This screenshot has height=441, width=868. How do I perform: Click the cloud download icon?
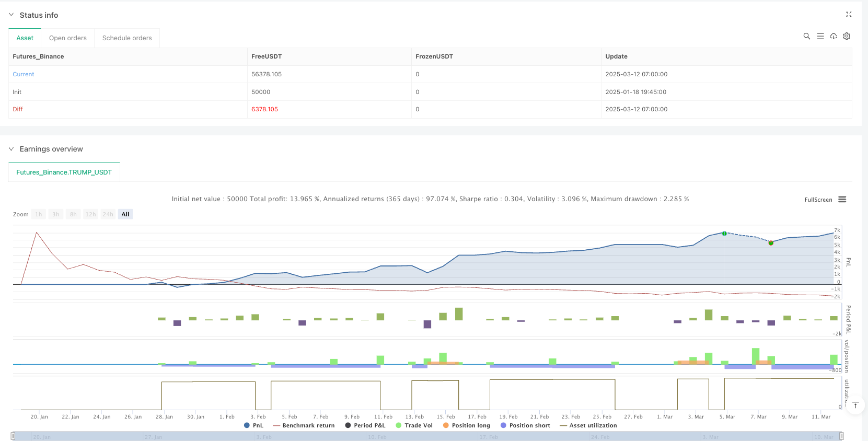point(834,36)
